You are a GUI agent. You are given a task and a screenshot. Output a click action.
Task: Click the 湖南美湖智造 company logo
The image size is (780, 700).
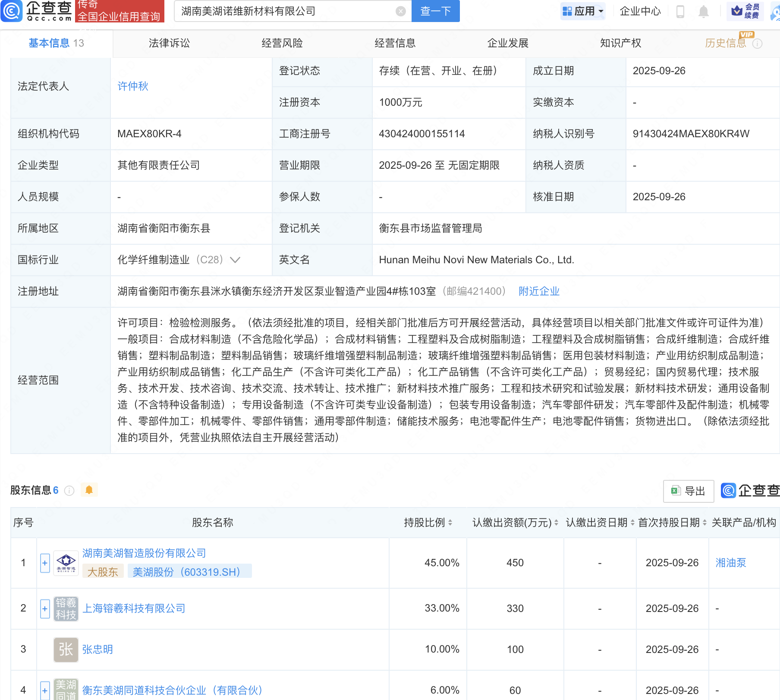[x=66, y=563]
